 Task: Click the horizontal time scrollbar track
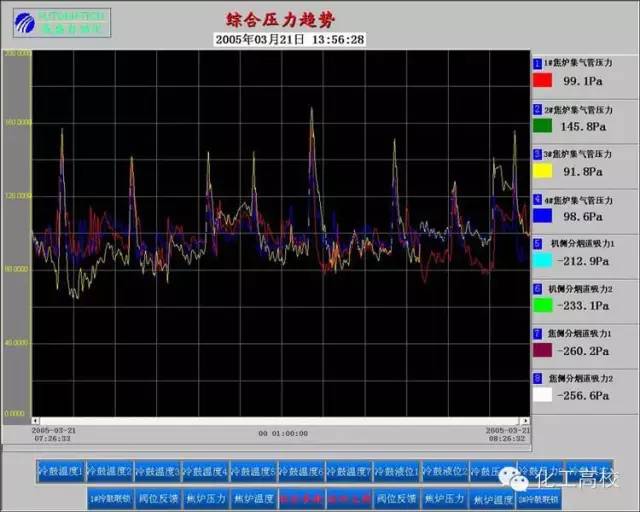(x=280, y=421)
